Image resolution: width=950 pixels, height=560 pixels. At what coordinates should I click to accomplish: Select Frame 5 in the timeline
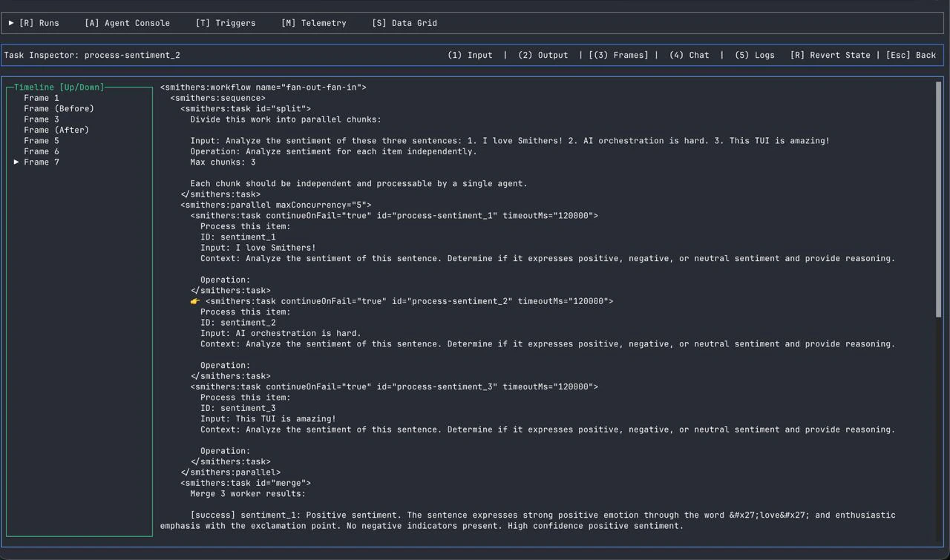41,140
